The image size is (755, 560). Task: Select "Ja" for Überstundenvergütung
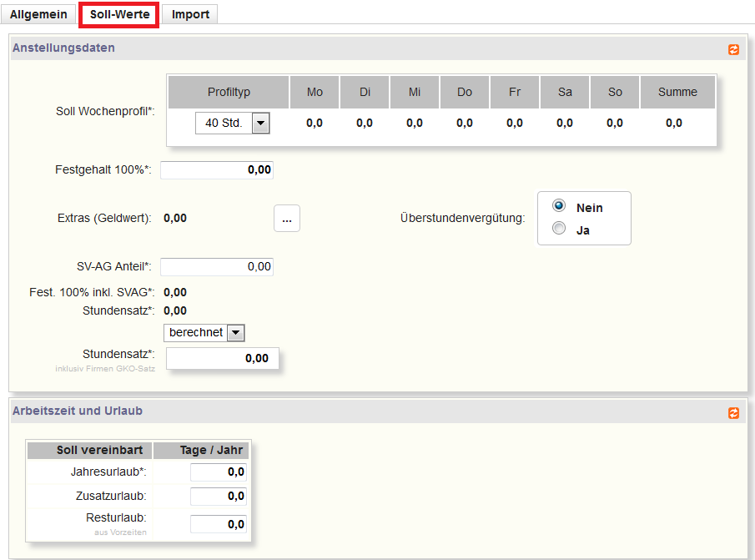[x=558, y=227]
